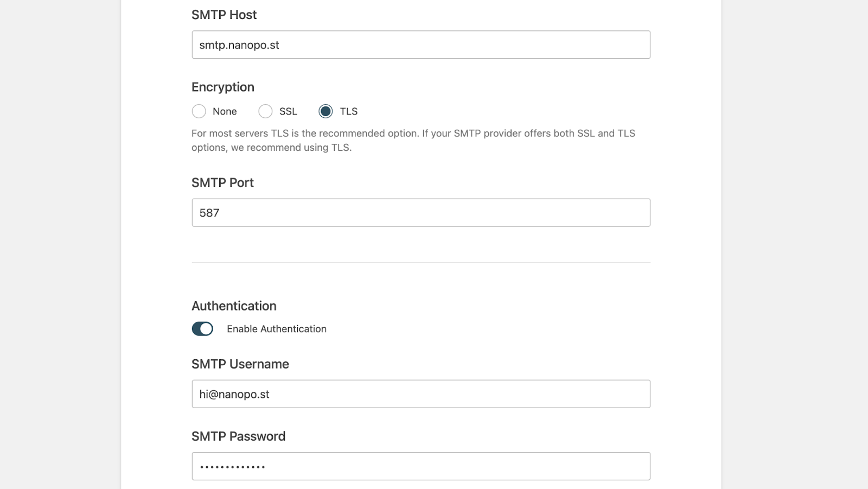The image size is (868, 489).
Task: Click the "Encryption" section heading
Action: click(x=223, y=87)
